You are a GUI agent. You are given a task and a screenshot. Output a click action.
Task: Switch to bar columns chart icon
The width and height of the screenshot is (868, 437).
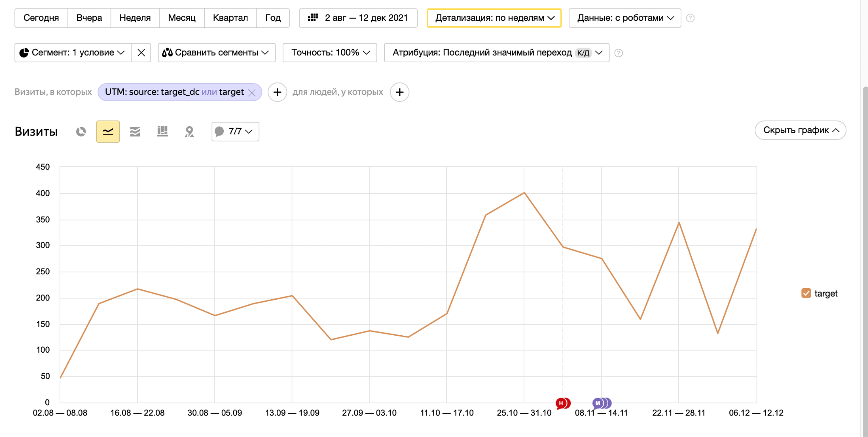click(x=162, y=132)
